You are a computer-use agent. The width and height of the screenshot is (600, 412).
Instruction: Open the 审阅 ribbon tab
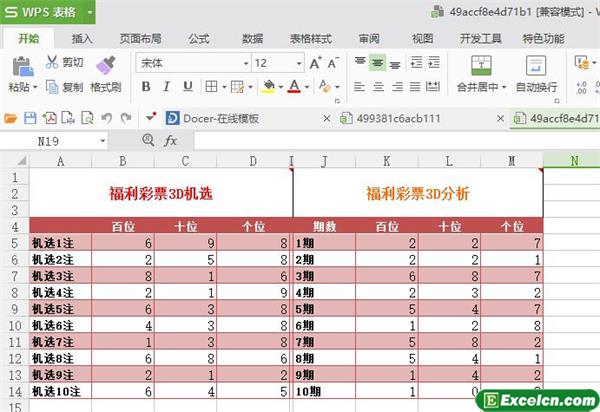[x=369, y=38]
